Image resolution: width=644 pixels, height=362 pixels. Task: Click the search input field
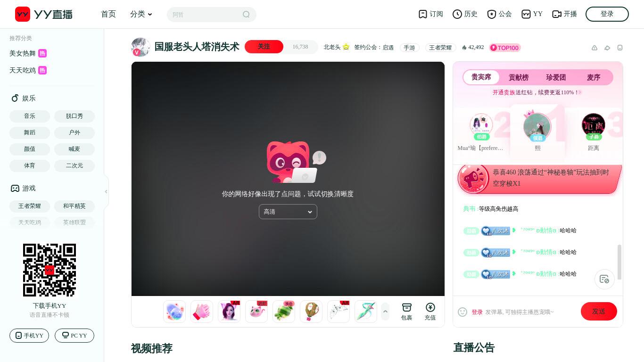point(206,14)
